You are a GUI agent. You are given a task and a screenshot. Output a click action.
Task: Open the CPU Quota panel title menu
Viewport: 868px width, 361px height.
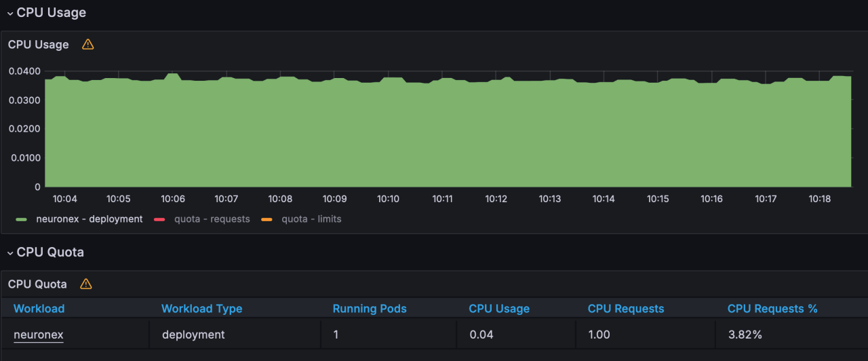[x=37, y=284]
